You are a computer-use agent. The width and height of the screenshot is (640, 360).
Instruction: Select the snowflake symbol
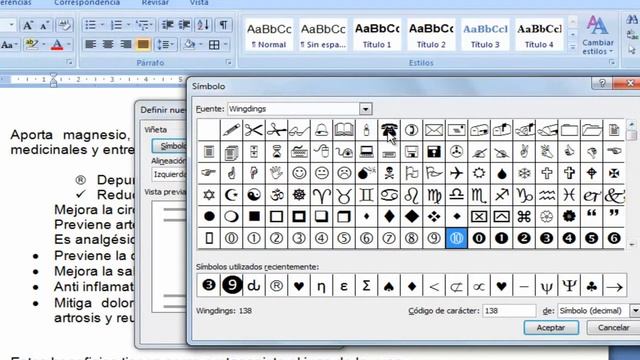coord(524,173)
